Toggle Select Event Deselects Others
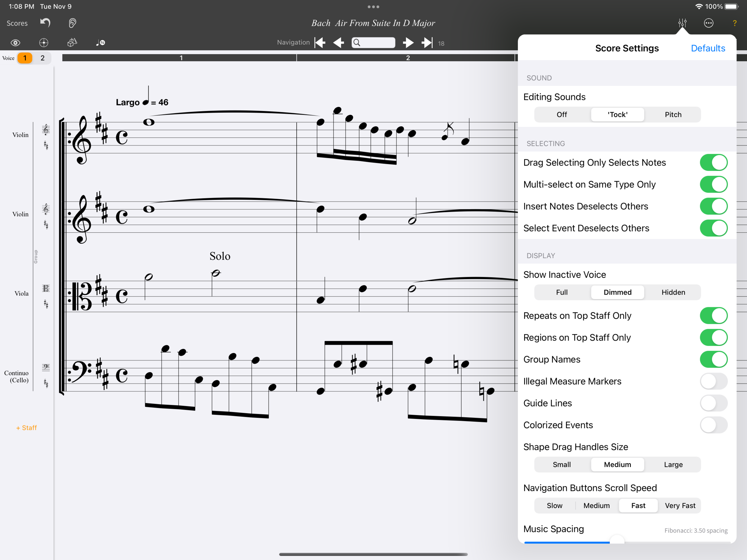 pos(714,228)
